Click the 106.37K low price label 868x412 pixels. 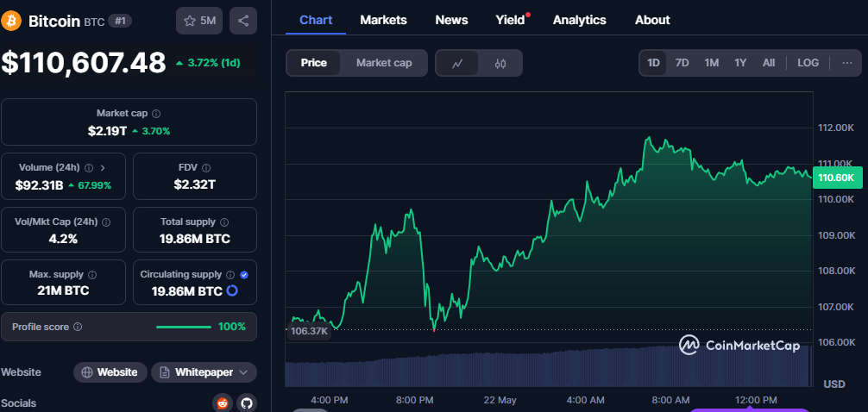point(308,331)
